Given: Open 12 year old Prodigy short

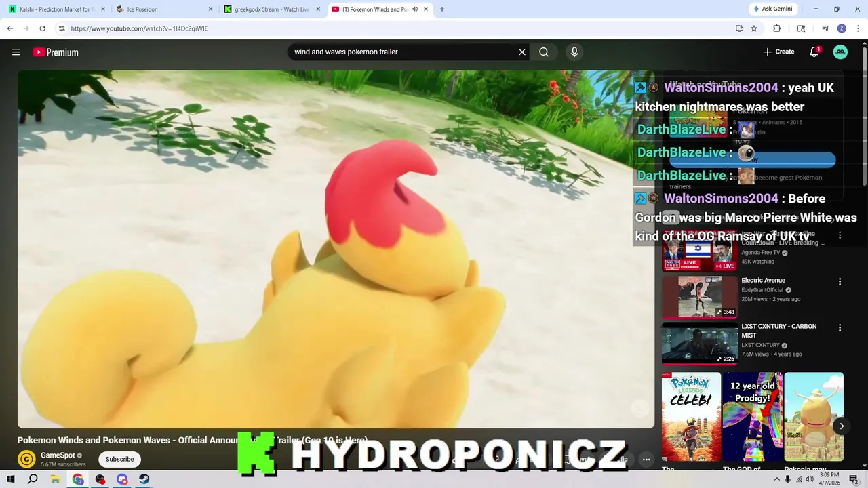Looking at the screenshot, I should click(x=752, y=417).
